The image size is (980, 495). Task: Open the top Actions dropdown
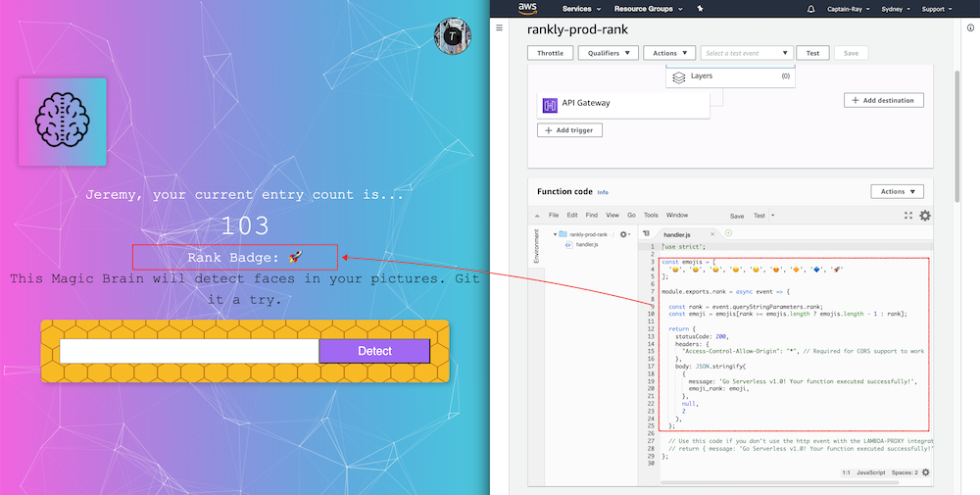pyautogui.click(x=669, y=53)
